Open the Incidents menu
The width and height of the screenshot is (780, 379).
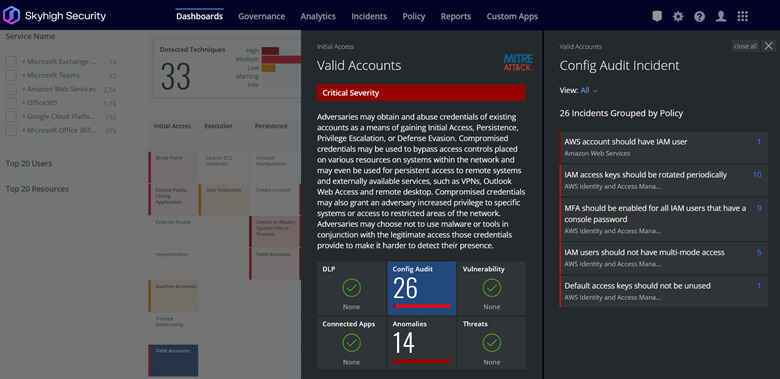pos(369,16)
